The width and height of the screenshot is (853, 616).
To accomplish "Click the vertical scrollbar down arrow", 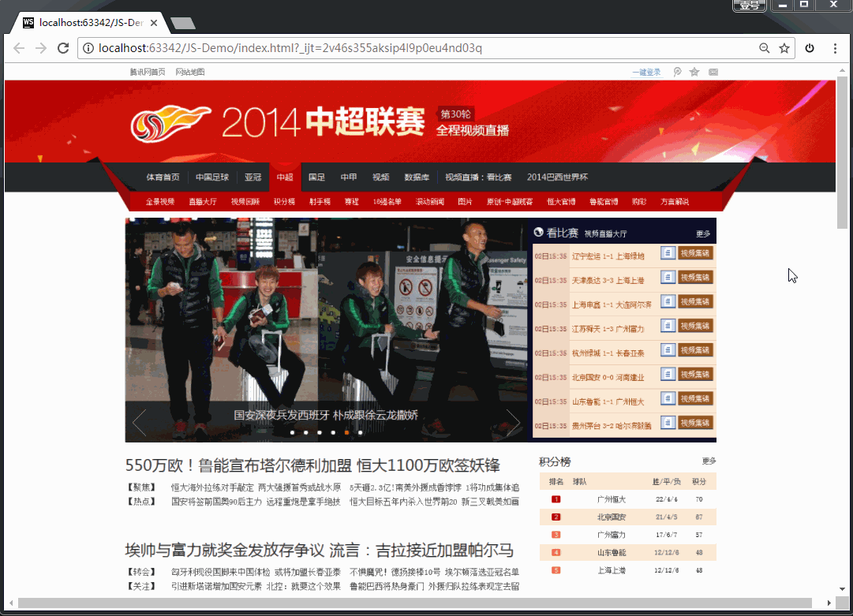I will point(842,589).
